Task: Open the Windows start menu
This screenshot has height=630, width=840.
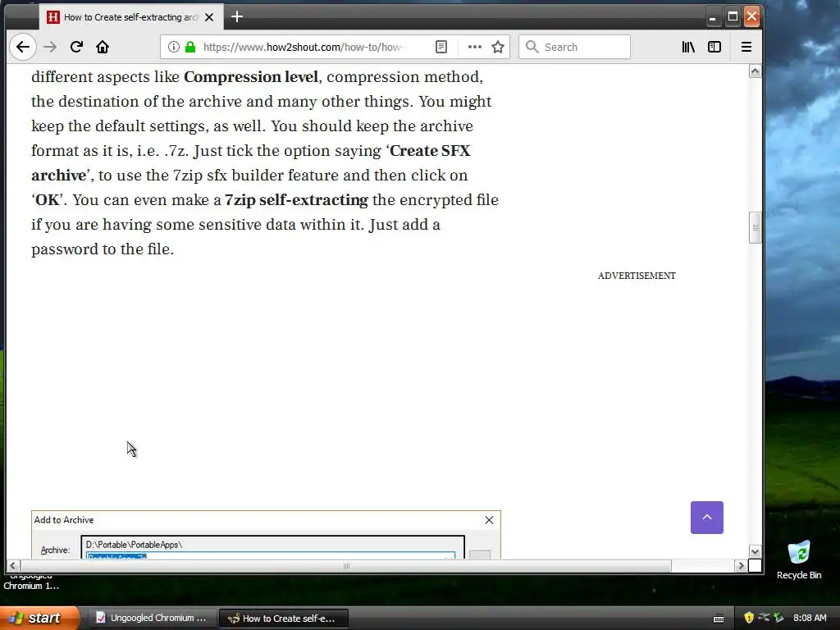Action: click(x=39, y=619)
